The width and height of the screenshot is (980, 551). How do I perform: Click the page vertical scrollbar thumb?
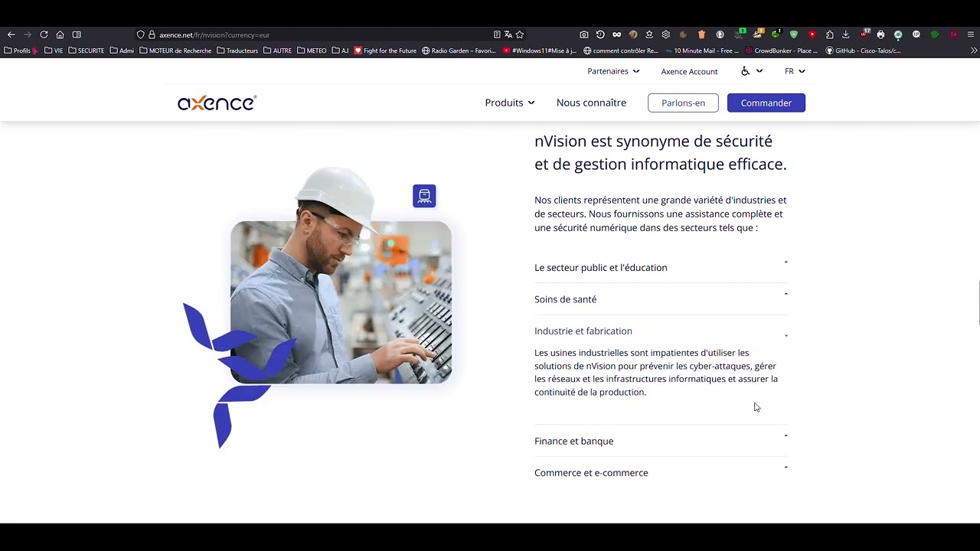pyautogui.click(x=978, y=303)
